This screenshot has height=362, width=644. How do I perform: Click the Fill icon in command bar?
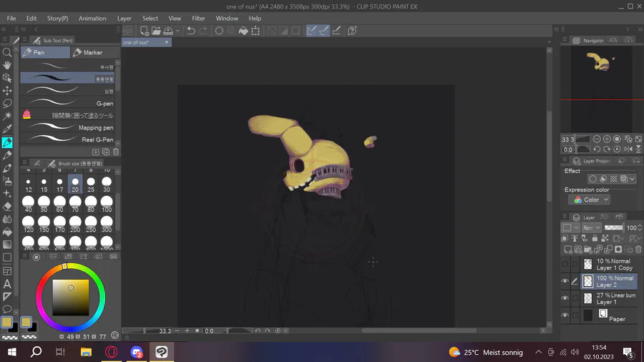[243, 30]
